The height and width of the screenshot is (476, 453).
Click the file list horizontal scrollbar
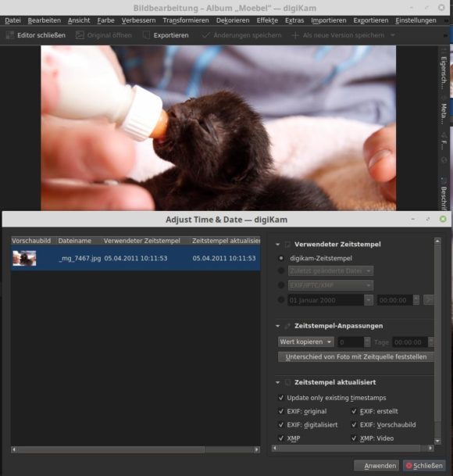click(x=135, y=449)
